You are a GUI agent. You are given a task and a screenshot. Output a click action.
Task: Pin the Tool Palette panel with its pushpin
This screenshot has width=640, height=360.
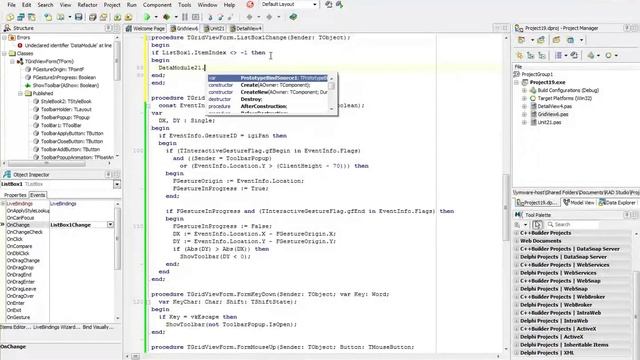pos(627,215)
